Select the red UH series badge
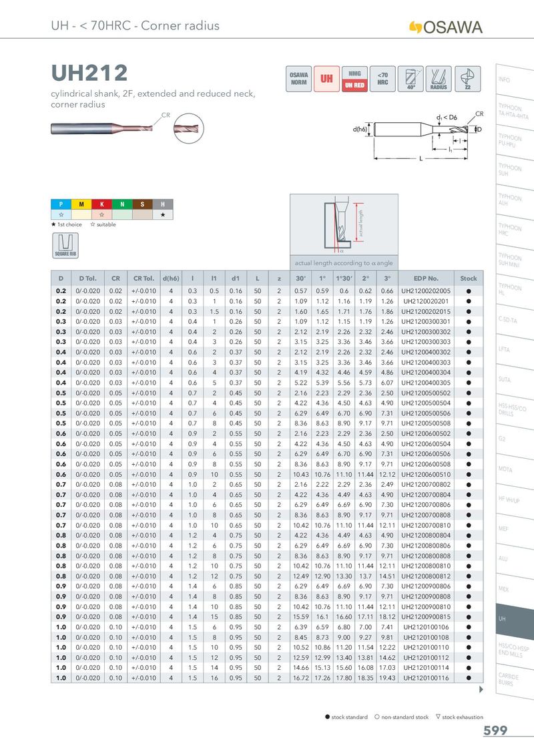 click(x=327, y=79)
